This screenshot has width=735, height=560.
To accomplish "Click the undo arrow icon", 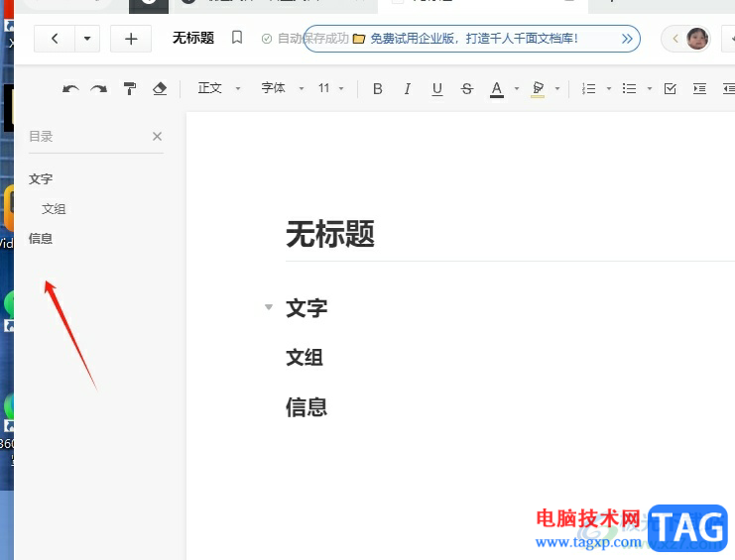I will (x=70, y=88).
